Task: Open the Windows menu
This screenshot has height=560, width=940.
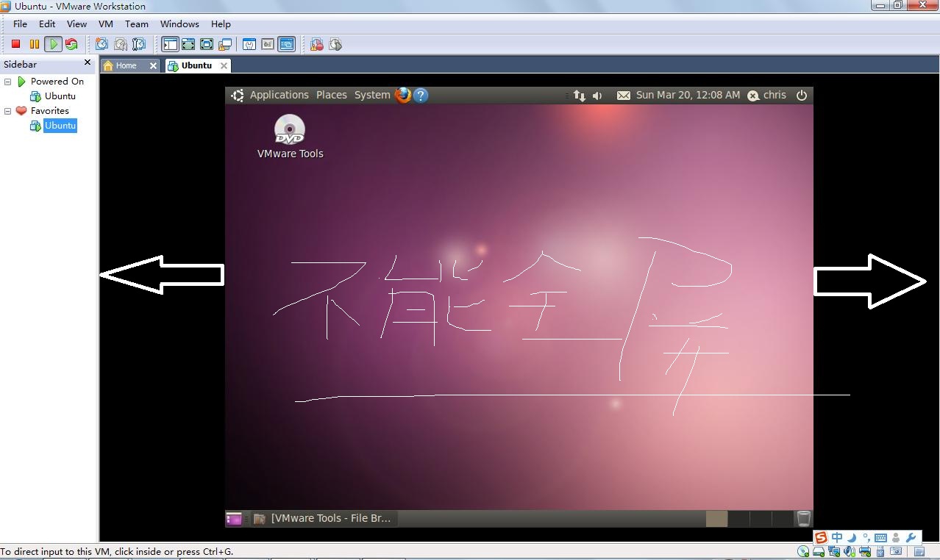Action: click(179, 24)
